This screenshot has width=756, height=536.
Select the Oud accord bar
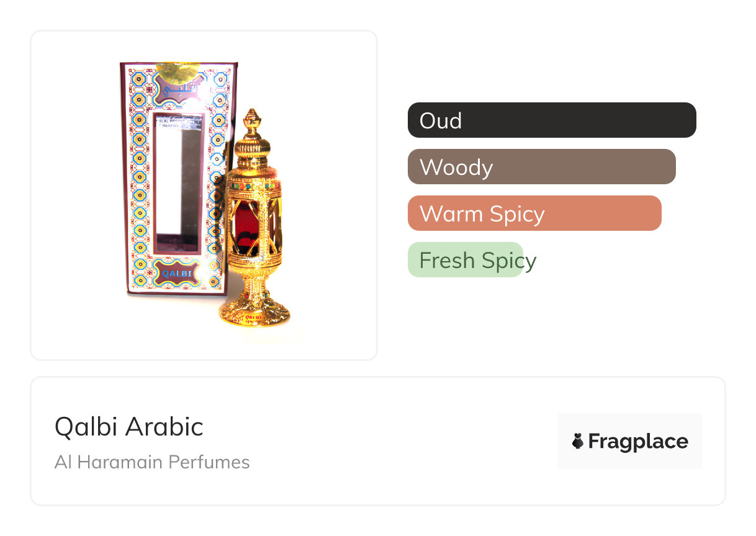pyautogui.click(x=551, y=120)
